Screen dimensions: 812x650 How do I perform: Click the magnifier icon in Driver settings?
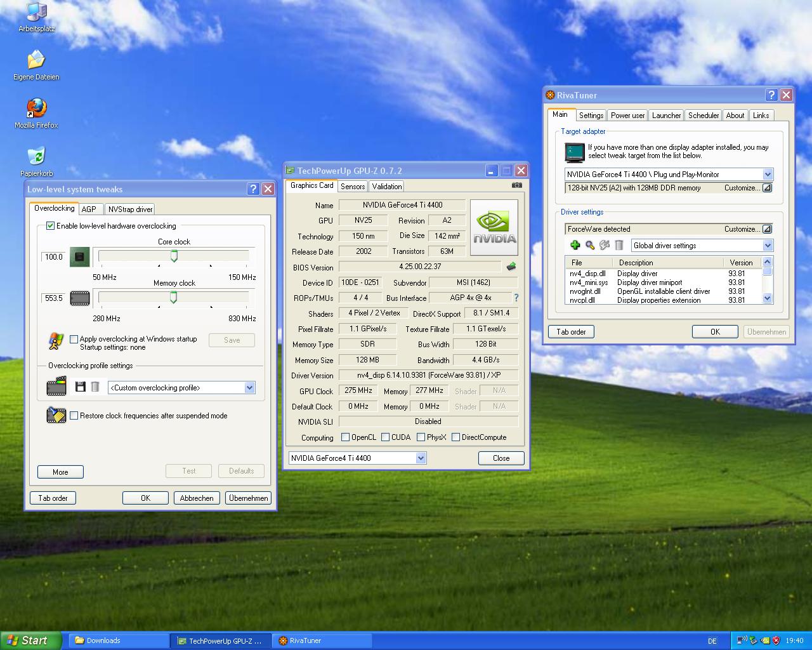[590, 245]
